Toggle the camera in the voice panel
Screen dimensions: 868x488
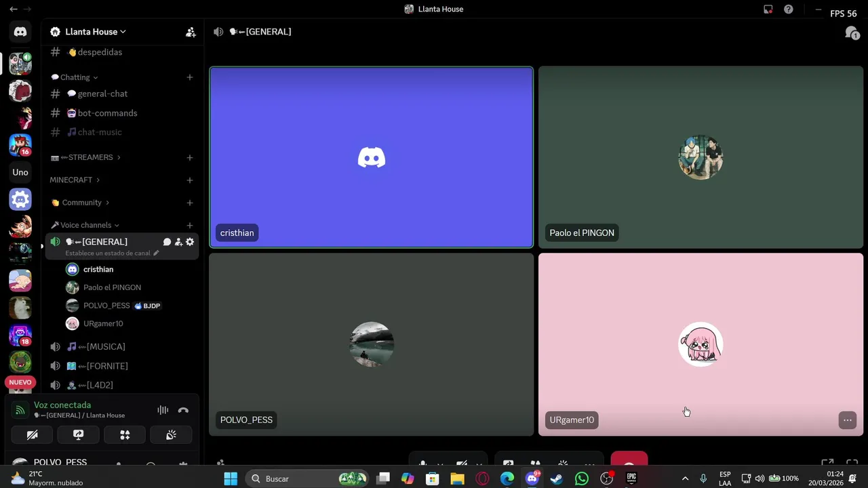pyautogui.click(x=33, y=435)
